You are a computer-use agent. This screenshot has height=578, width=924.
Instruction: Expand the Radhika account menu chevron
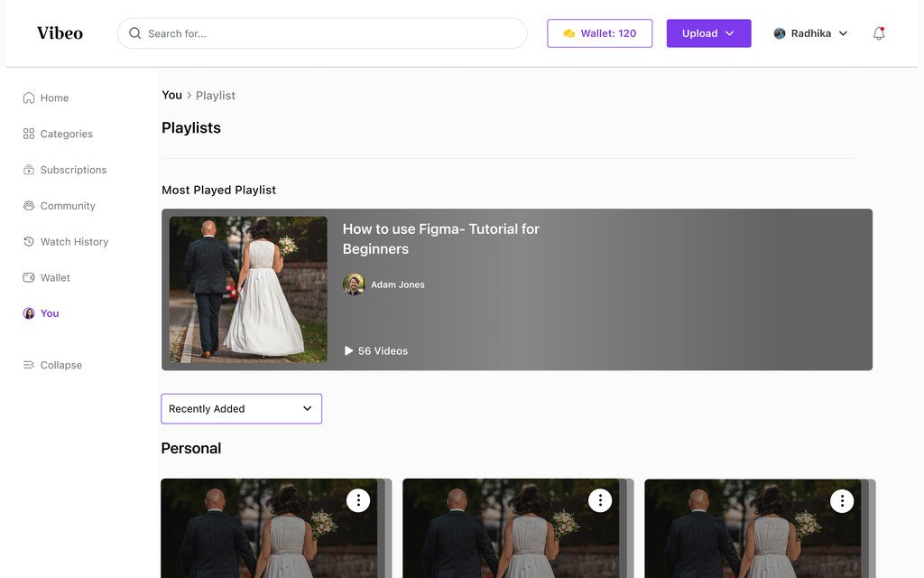click(x=844, y=33)
